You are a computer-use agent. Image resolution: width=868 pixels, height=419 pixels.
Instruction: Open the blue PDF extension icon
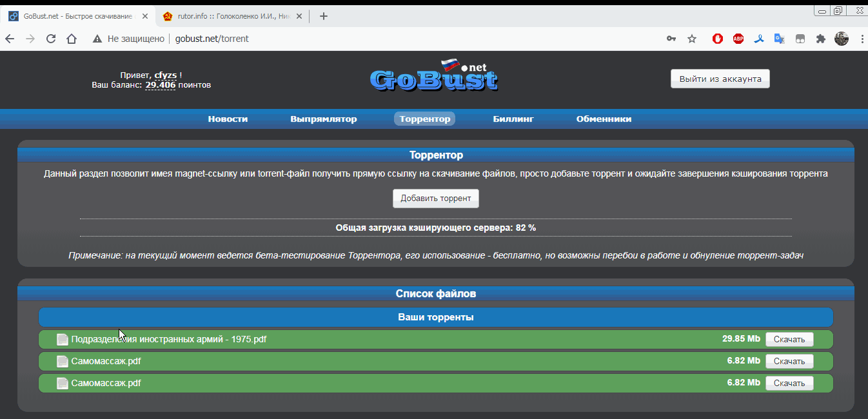760,39
